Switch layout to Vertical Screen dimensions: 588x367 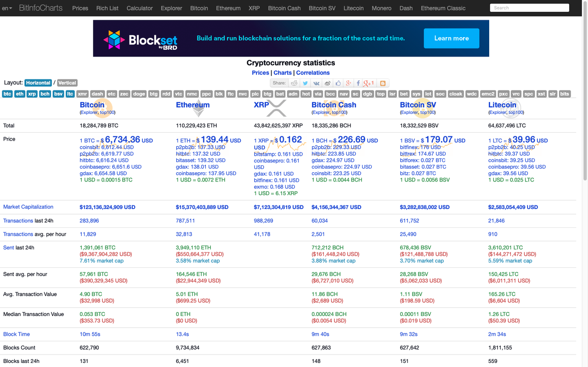[67, 83]
